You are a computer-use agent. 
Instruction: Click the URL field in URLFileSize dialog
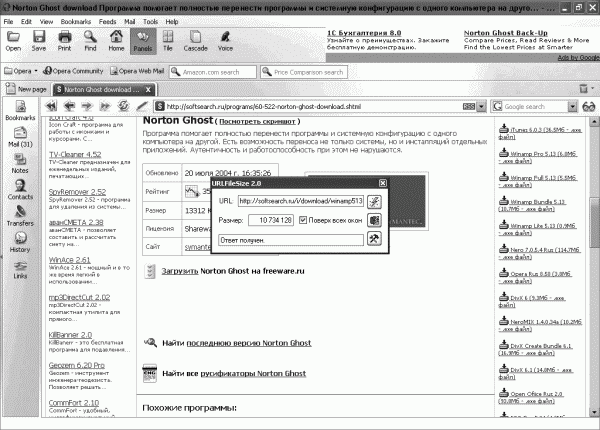pyautogui.click(x=300, y=201)
